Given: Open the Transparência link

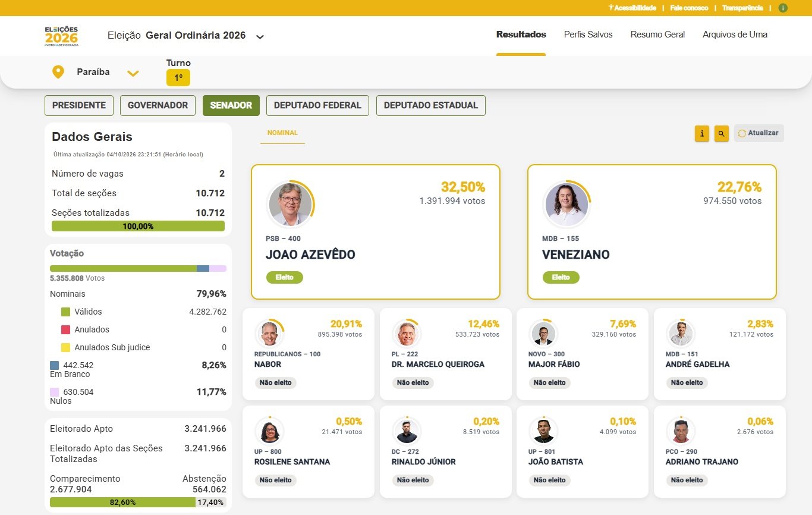Looking at the screenshot, I should [x=742, y=8].
